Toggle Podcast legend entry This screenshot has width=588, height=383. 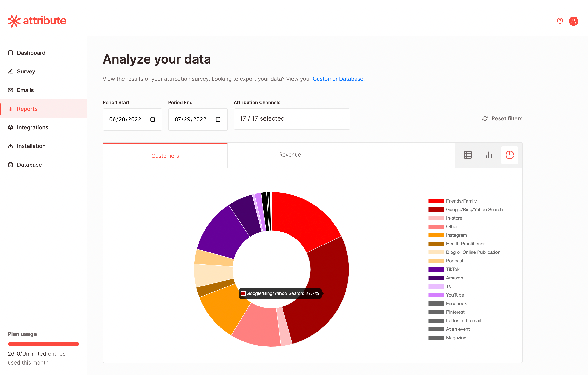446,261
